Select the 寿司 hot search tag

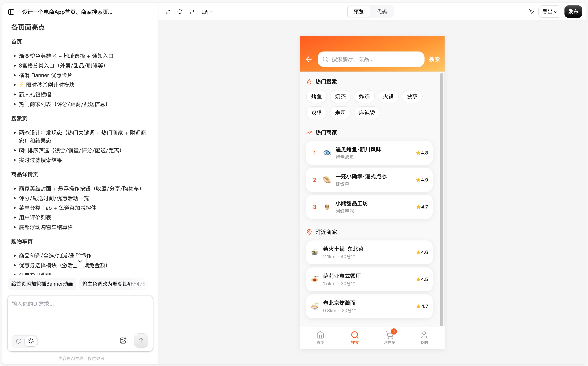tap(340, 113)
